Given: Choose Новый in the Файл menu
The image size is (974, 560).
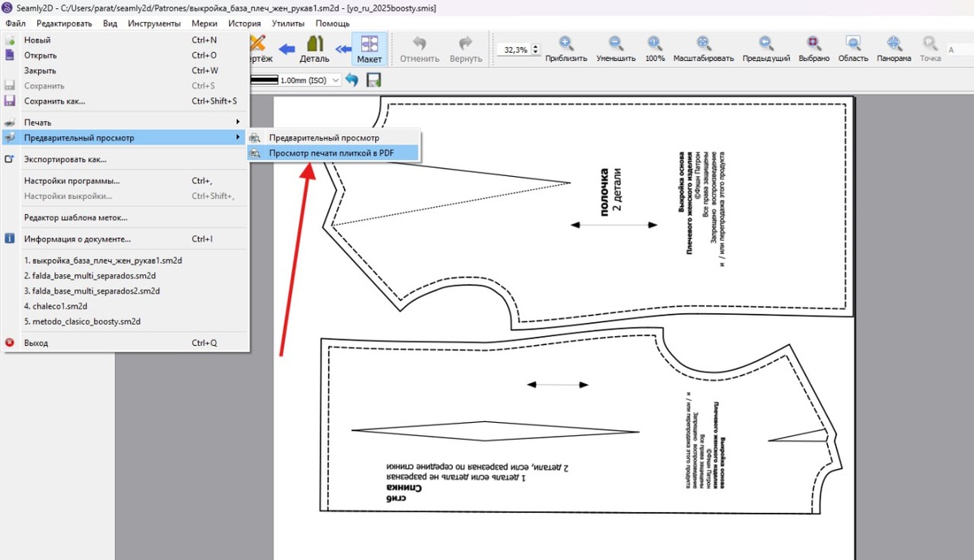Looking at the screenshot, I should coord(125,40).
